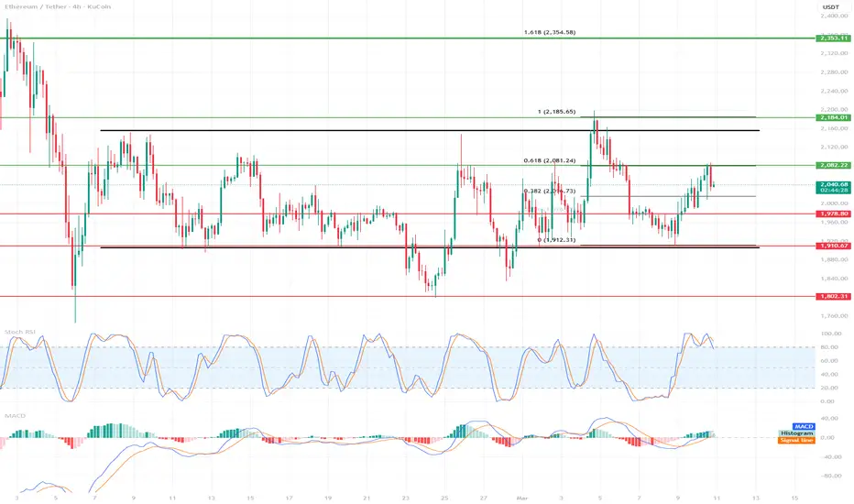Click the current price label 2,040.68

coord(833,185)
